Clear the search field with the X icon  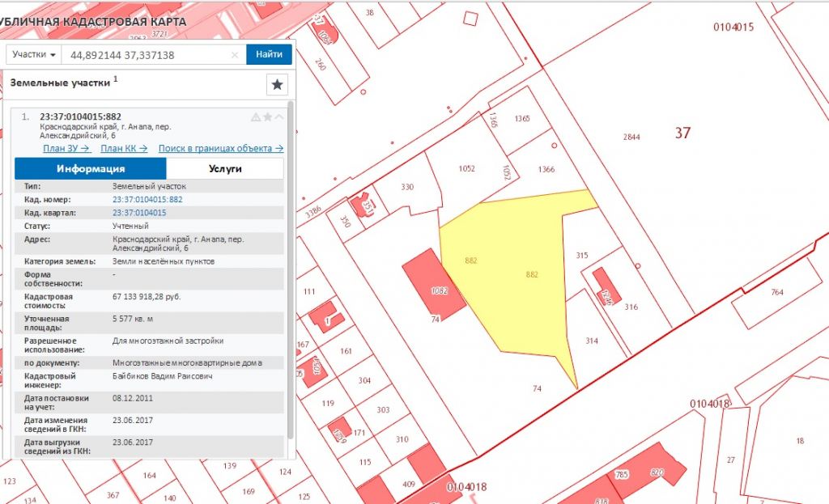[235, 55]
